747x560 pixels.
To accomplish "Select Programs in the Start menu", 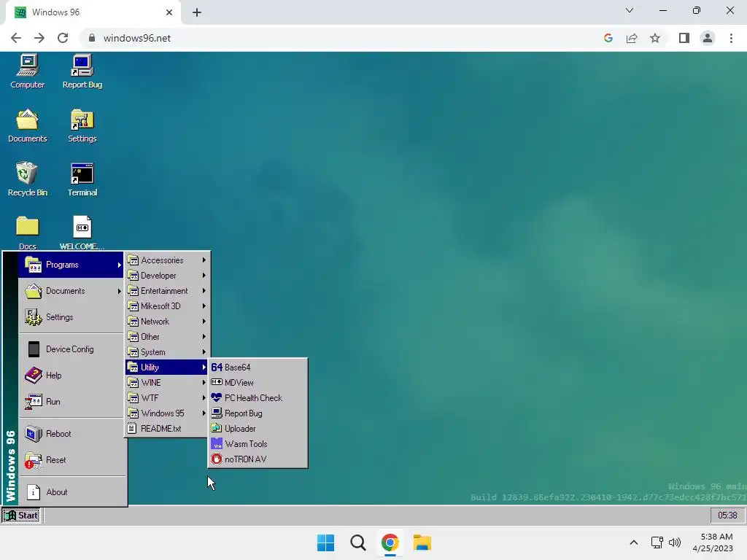I will click(71, 265).
